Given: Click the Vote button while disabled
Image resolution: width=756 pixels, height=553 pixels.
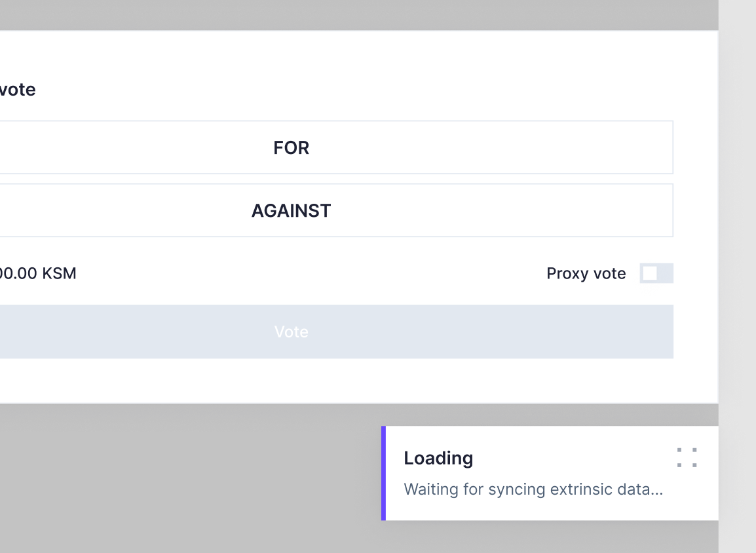Looking at the screenshot, I should pos(291,332).
